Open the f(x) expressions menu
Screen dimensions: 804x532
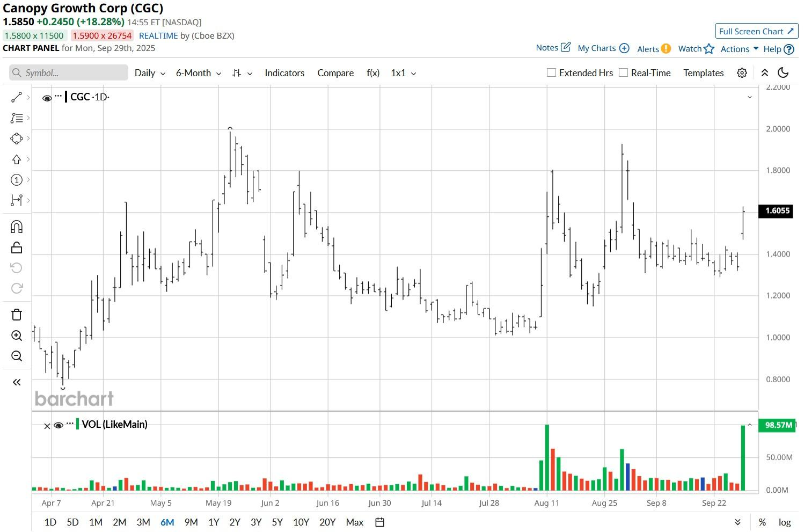click(x=373, y=73)
